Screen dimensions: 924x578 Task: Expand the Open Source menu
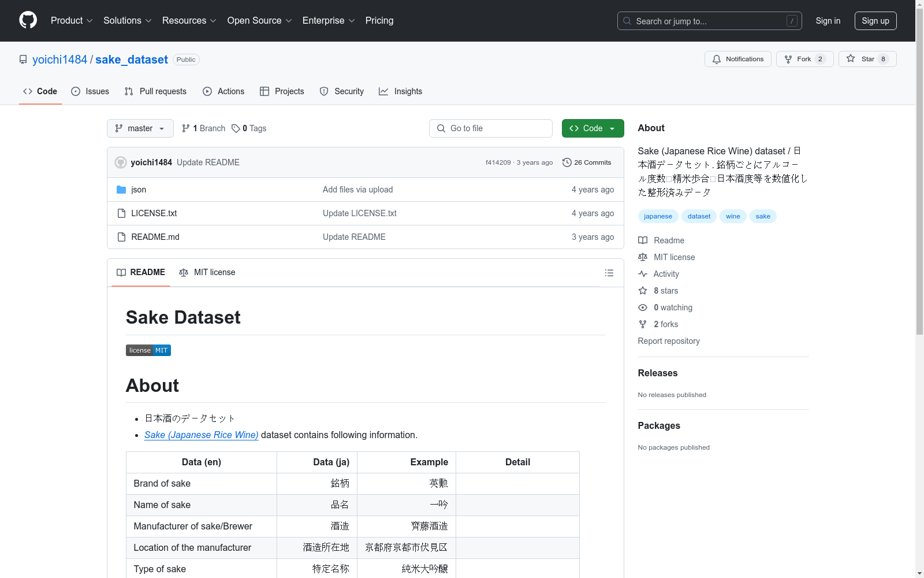(260, 21)
